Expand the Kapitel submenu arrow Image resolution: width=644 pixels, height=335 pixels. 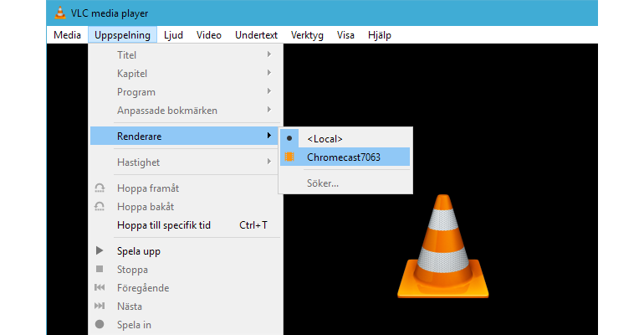tap(269, 73)
